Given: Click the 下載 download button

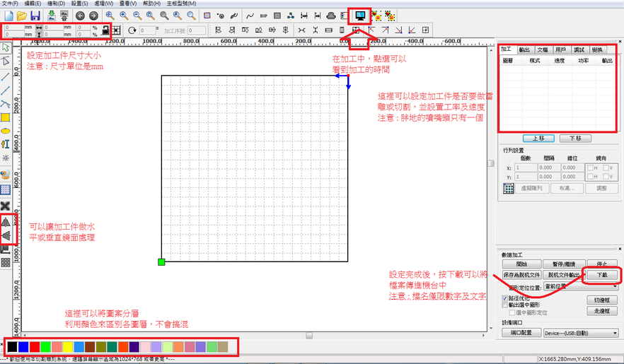Looking at the screenshot, I should pyautogui.click(x=601, y=275).
